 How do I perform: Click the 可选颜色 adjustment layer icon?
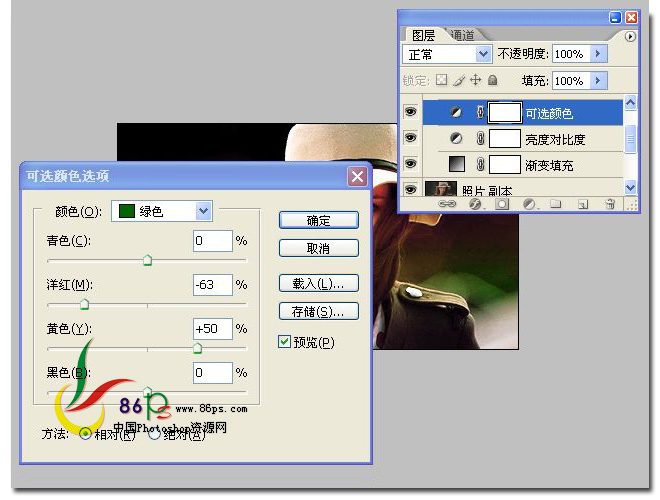[456, 112]
